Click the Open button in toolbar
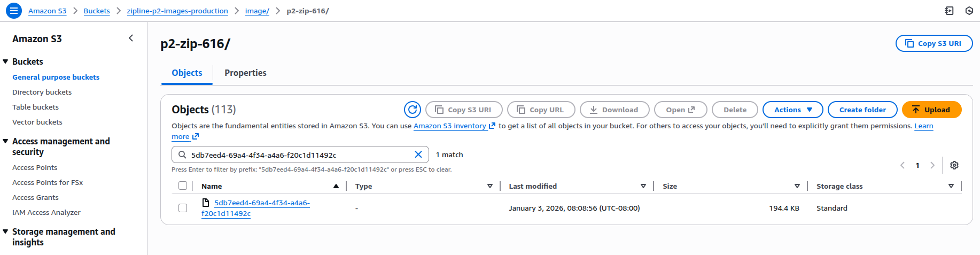Screen dimensions: 980x255 click(x=680, y=110)
